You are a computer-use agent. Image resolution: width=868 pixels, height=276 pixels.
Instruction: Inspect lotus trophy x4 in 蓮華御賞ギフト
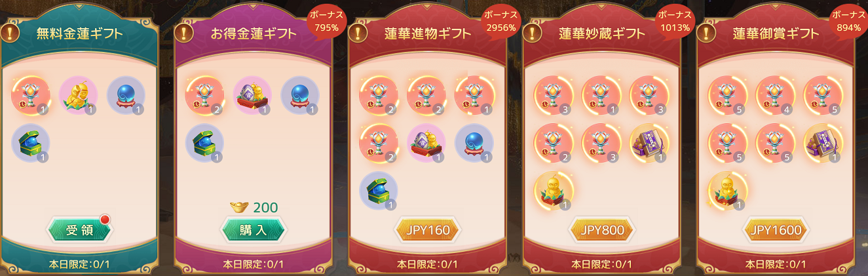776,95
